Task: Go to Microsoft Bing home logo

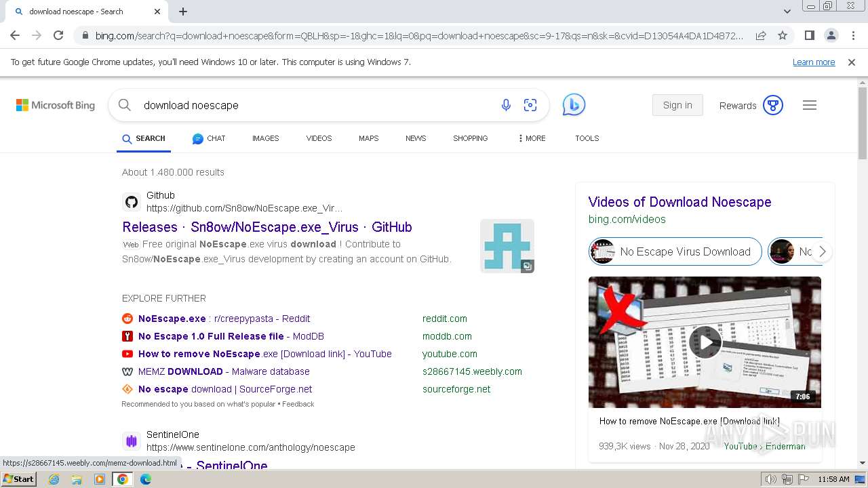Action: [56, 105]
